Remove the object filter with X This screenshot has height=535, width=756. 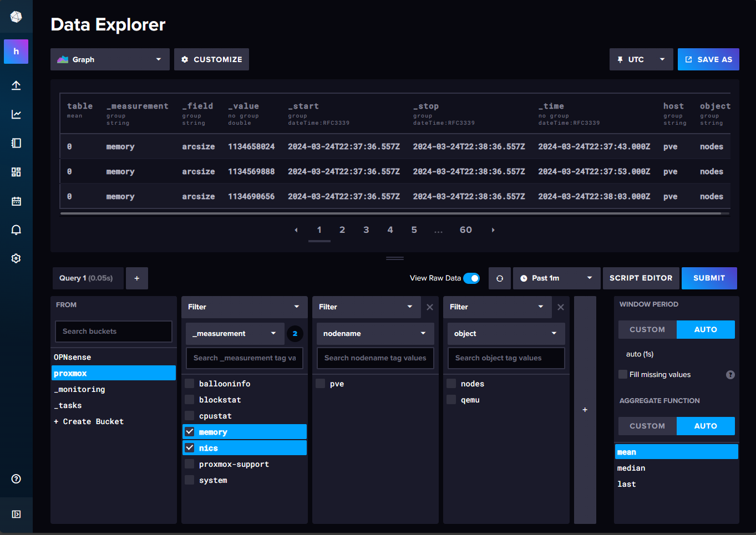[x=561, y=307]
